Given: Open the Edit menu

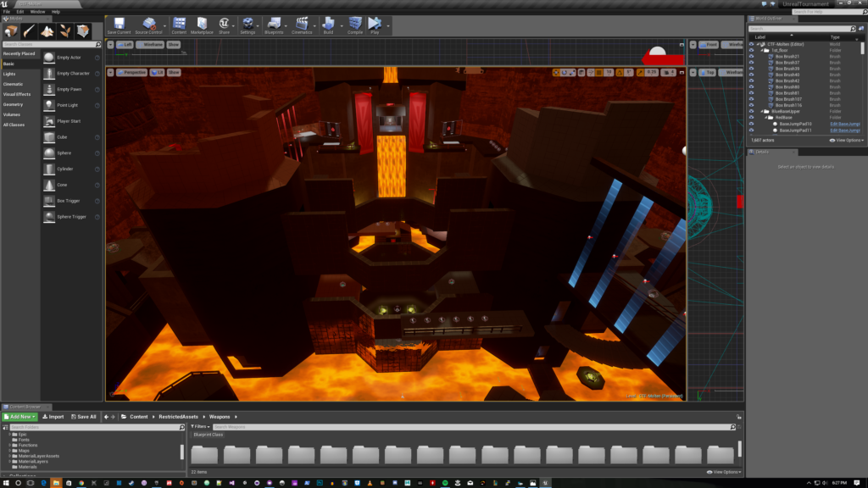Looking at the screenshot, I should (x=20, y=12).
